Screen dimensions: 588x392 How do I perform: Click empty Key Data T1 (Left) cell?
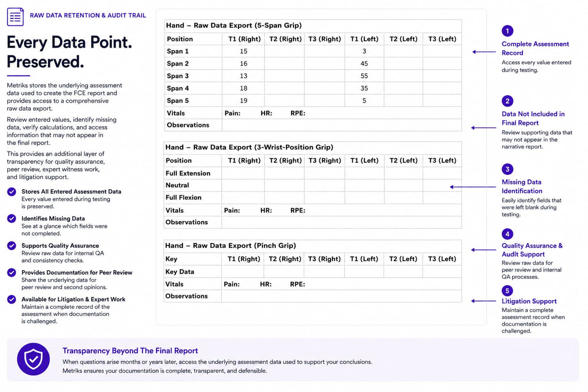tap(364, 272)
